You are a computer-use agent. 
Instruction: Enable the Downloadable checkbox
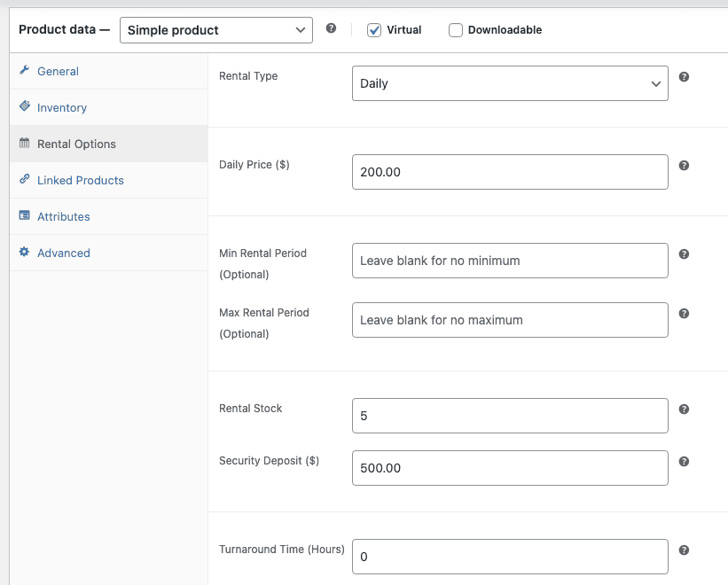click(x=456, y=30)
